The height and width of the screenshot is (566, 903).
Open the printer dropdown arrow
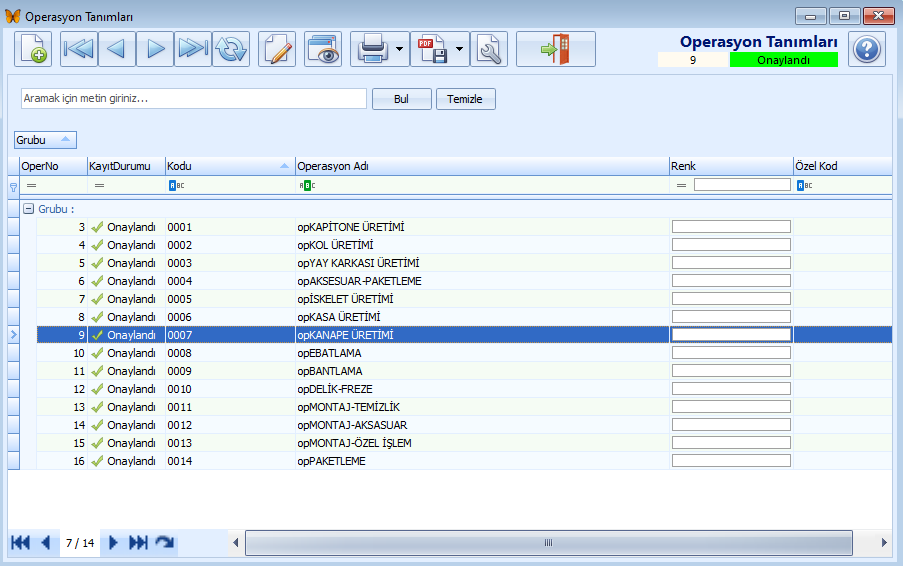pyautogui.click(x=400, y=49)
